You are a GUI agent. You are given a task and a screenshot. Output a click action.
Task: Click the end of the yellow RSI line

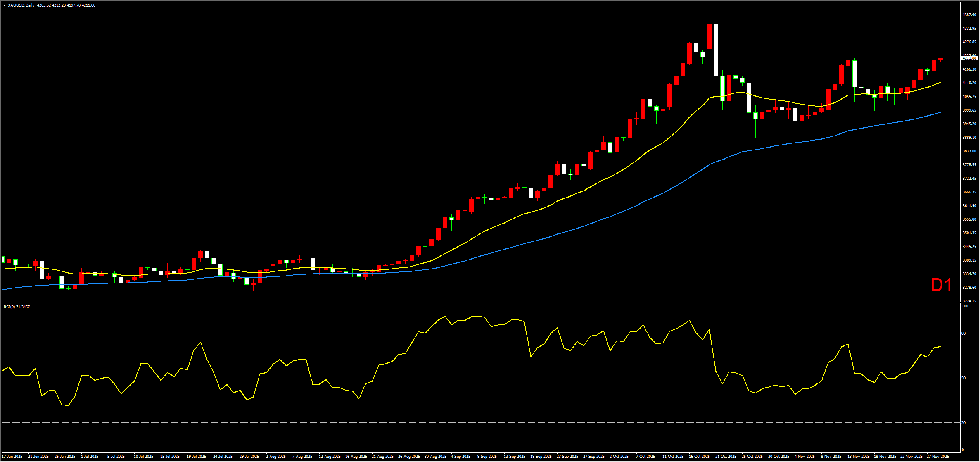click(940, 347)
